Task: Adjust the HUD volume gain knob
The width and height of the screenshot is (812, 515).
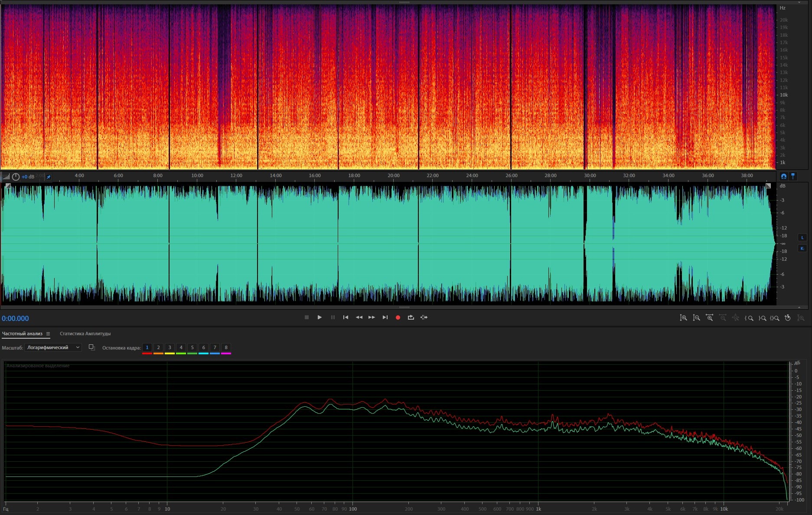Action: (16, 177)
